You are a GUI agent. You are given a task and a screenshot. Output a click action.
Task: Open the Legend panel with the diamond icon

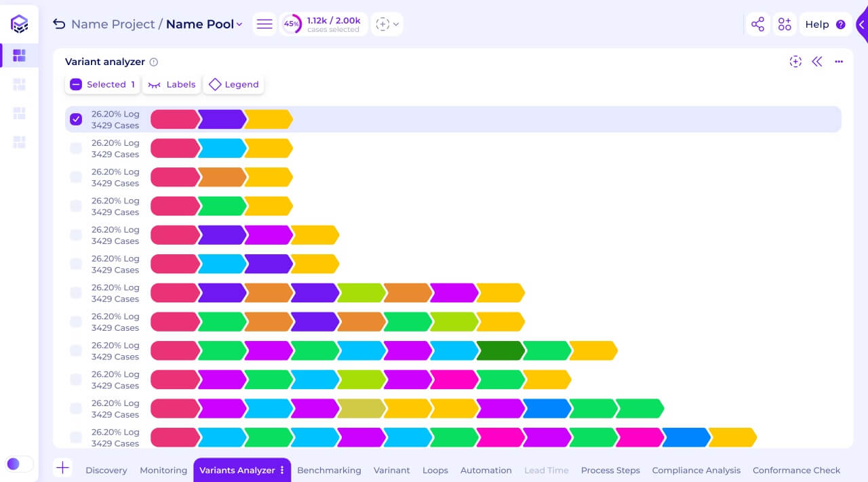pyautogui.click(x=215, y=84)
